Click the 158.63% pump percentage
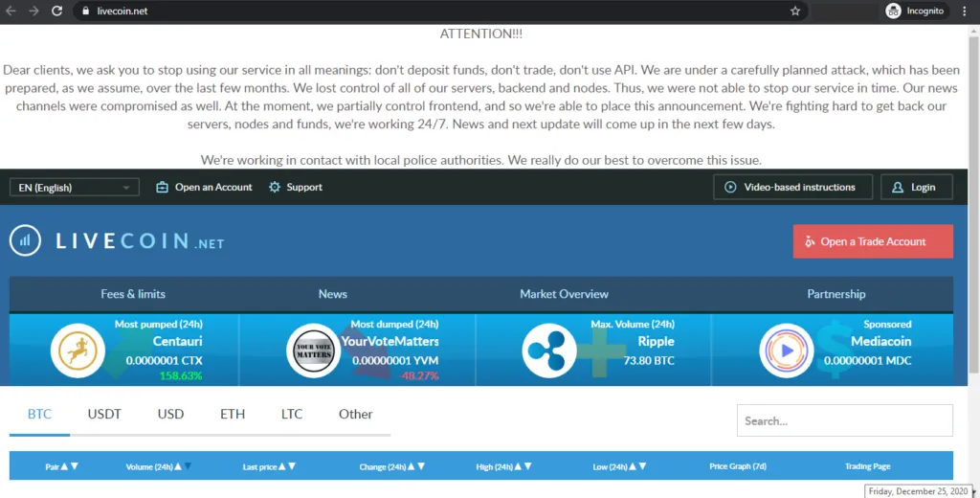 181,376
